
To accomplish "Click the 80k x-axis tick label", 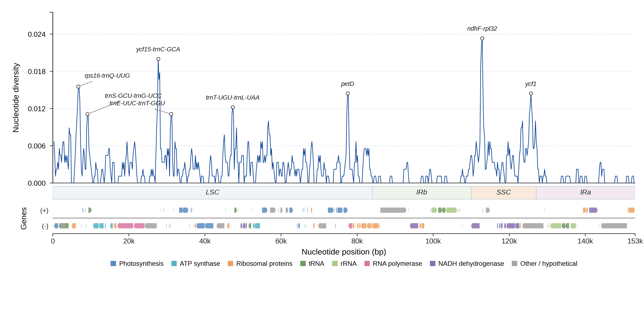I will click(x=357, y=241).
